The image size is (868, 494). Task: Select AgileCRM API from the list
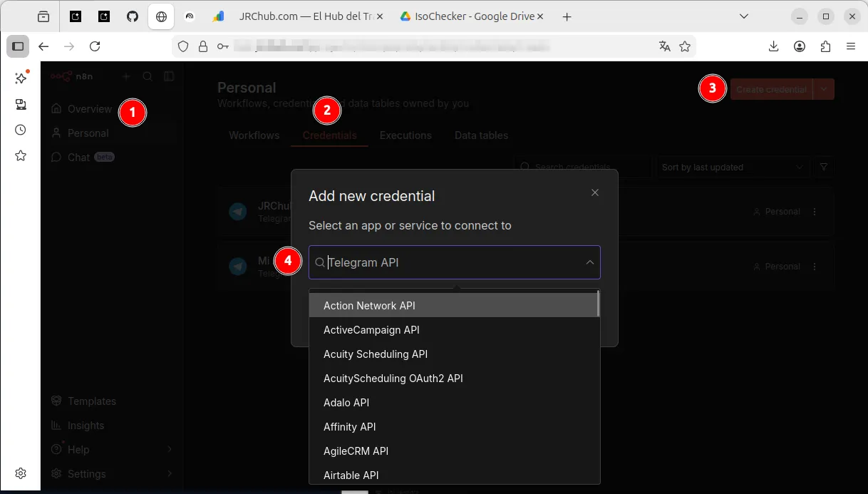(x=454, y=451)
